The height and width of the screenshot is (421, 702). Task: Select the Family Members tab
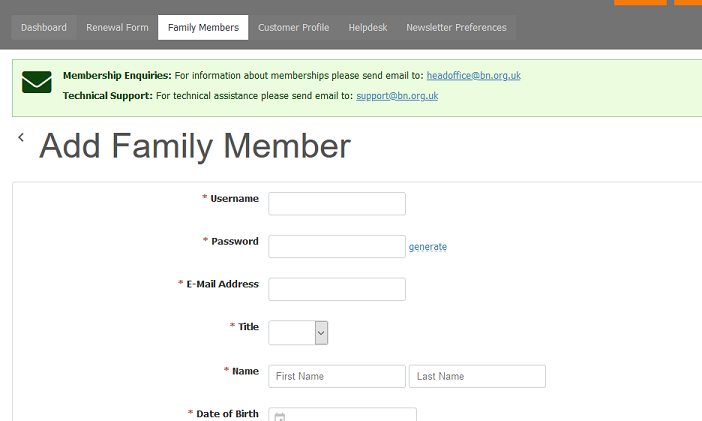tap(203, 28)
